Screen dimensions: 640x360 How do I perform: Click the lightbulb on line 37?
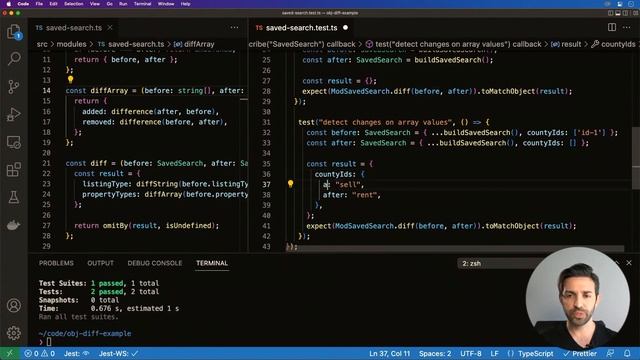(x=290, y=184)
